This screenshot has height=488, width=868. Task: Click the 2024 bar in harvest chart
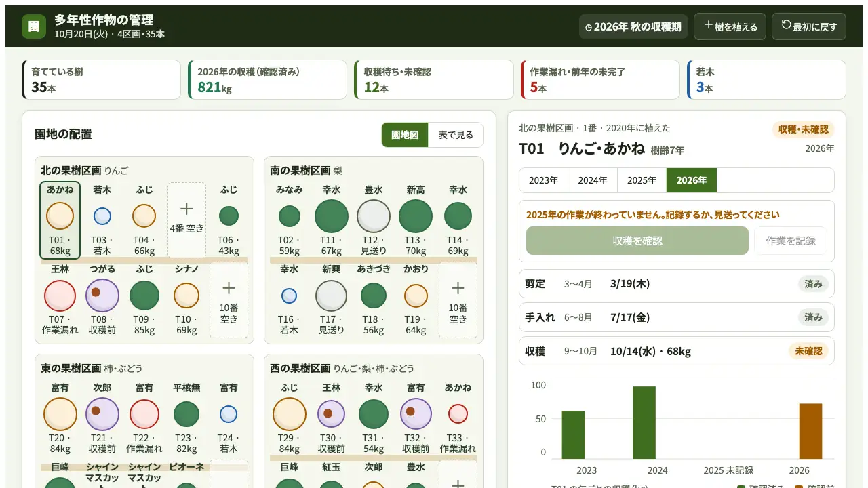[x=644, y=422]
